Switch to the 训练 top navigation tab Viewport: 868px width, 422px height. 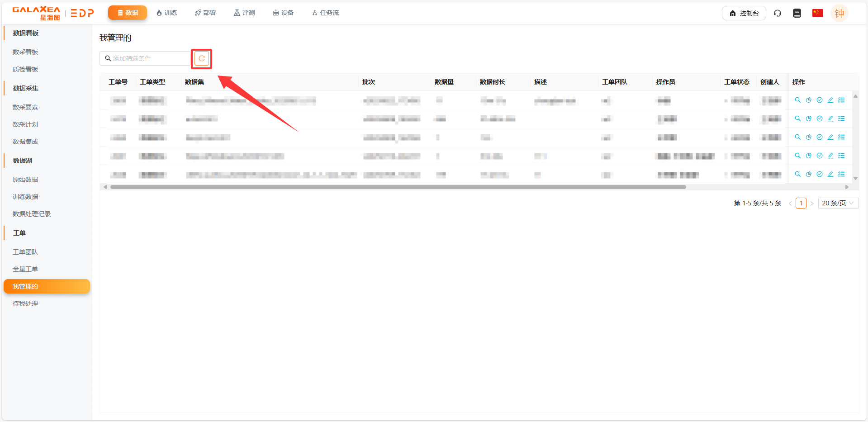tap(166, 13)
